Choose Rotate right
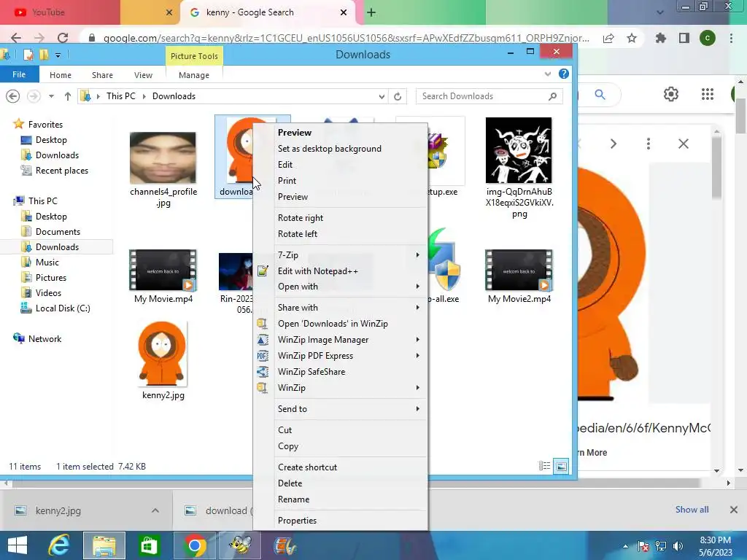Image resolution: width=747 pixels, height=560 pixels. tap(300, 217)
